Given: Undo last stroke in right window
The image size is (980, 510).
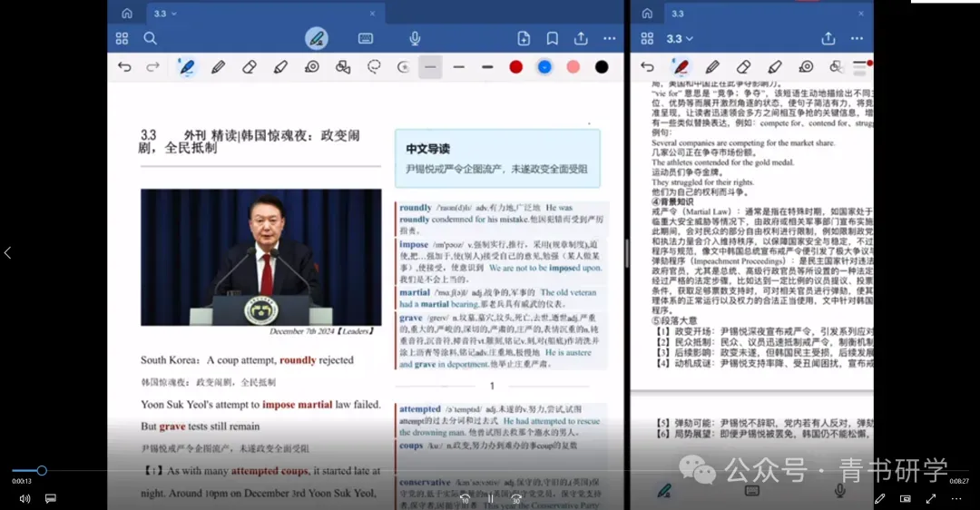Looking at the screenshot, I should point(647,67).
